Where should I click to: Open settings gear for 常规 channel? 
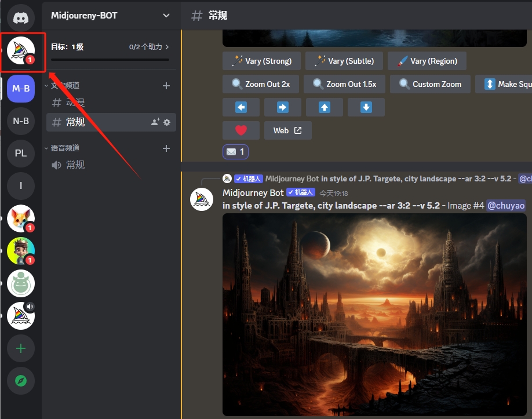click(167, 122)
